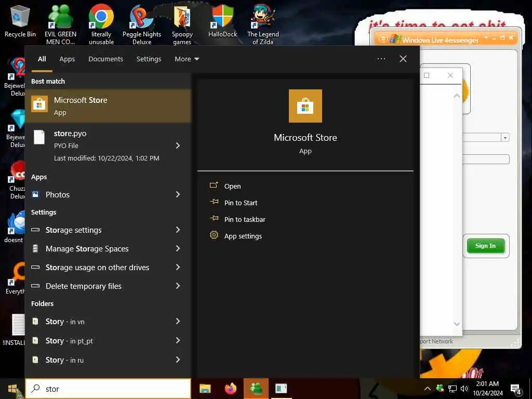The width and height of the screenshot is (532, 399).
Task: Open Story folder in ru
Action: (x=108, y=360)
